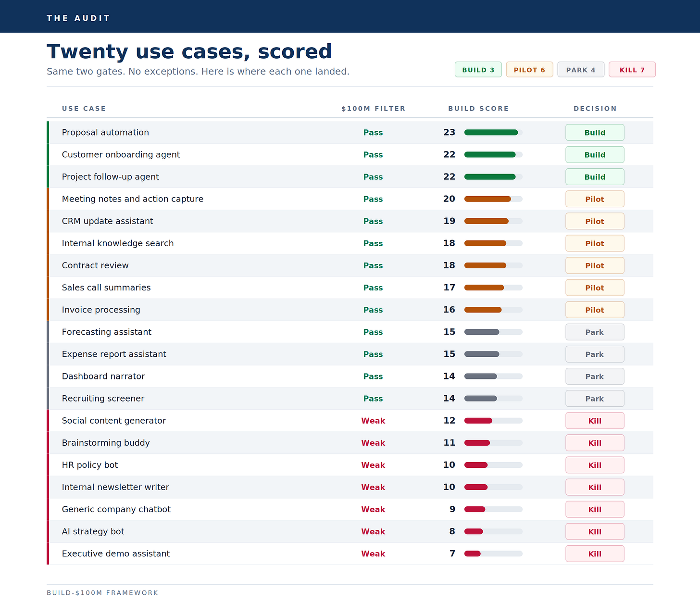
Task: Click the 'Expense report assistant' use case name
Action: (x=114, y=354)
